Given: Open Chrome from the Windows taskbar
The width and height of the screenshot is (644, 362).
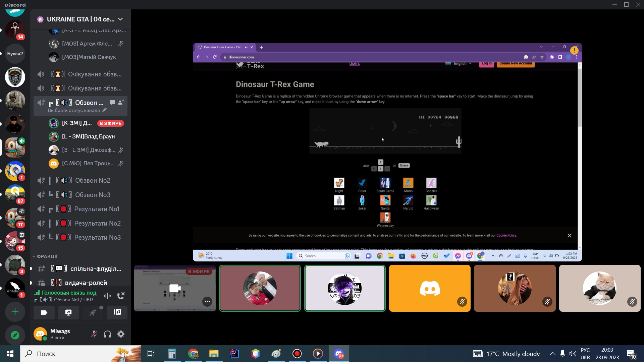Looking at the screenshot, I should pyautogui.click(x=193, y=354).
